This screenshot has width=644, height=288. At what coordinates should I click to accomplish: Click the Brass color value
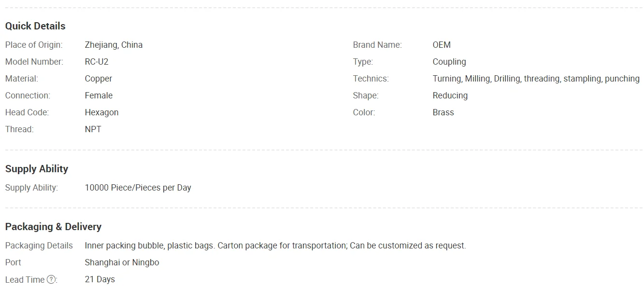pyautogui.click(x=443, y=112)
